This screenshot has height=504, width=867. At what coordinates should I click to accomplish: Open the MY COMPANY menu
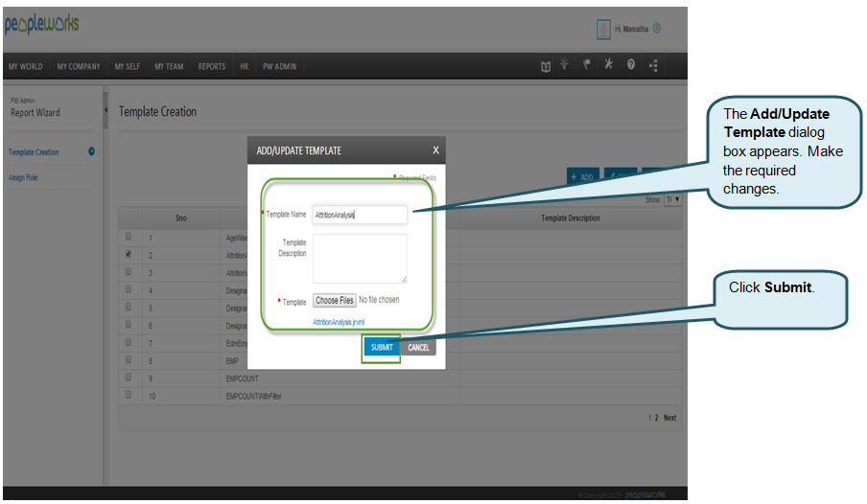(x=79, y=66)
